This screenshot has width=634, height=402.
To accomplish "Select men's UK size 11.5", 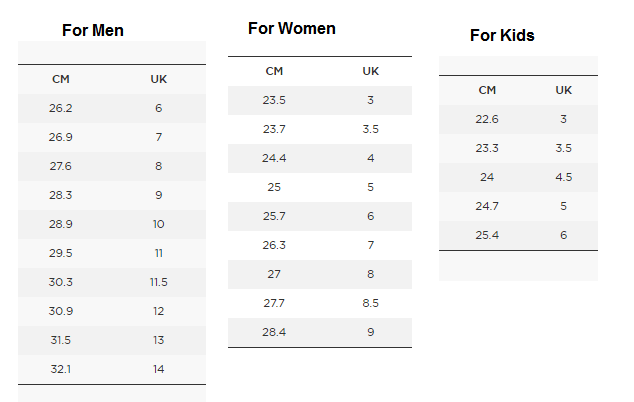I will click(x=158, y=282).
